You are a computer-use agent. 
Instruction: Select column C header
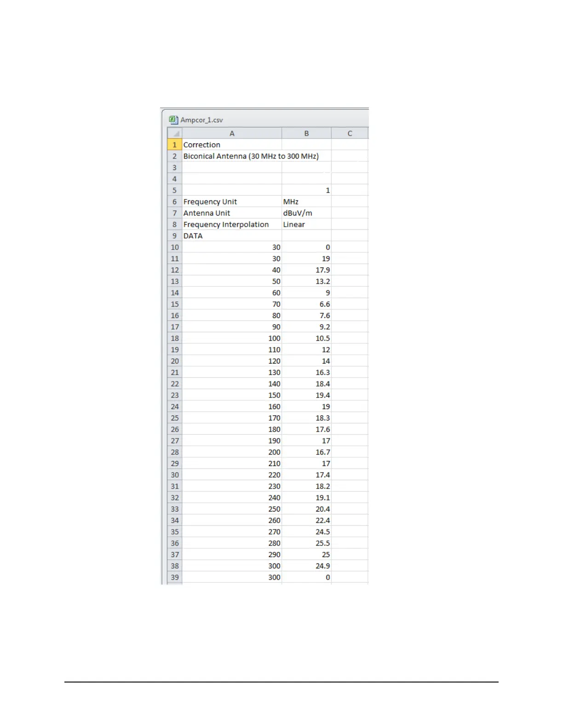pyautogui.click(x=350, y=133)
